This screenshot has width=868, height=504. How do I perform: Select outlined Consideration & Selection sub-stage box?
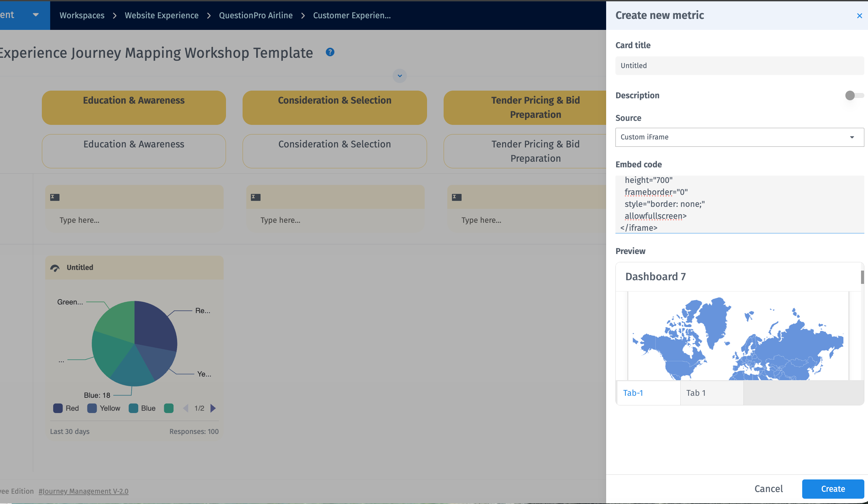coord(334,151)
